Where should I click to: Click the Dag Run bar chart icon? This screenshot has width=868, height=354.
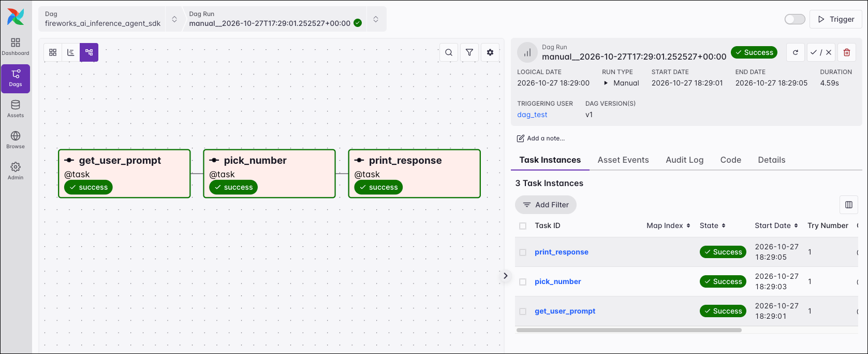pyautogui.click(x=527, y=52)
